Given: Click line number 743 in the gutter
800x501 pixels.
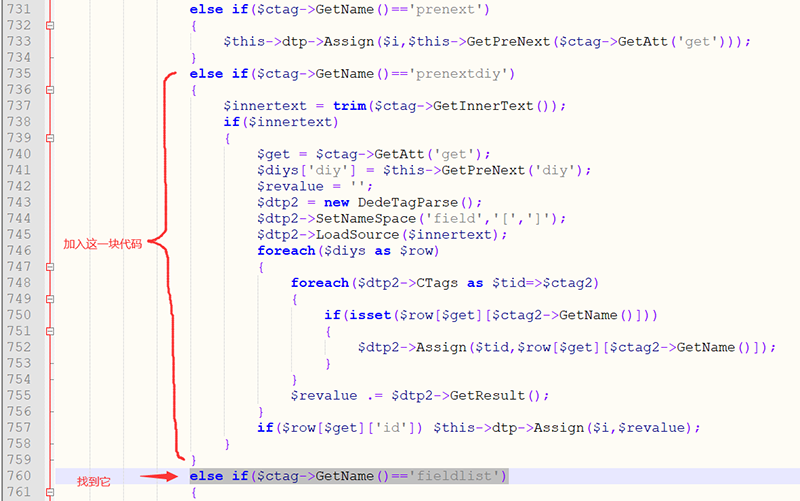Looking at the screenshot, I should (x=19, y=202).
